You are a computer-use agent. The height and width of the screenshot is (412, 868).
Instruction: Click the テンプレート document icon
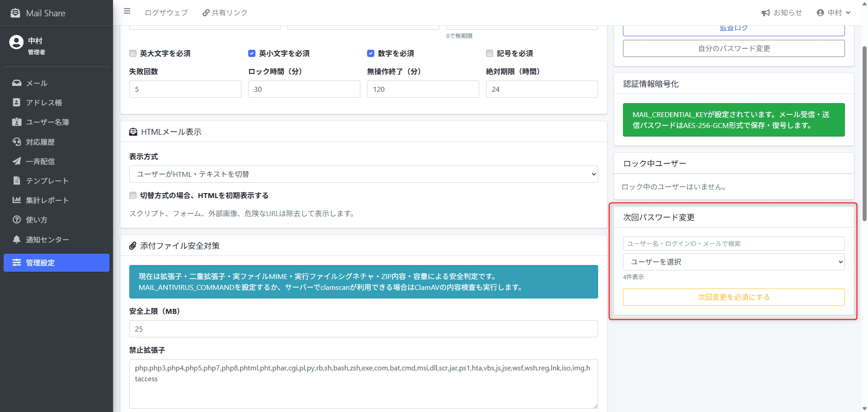point(17,181)
